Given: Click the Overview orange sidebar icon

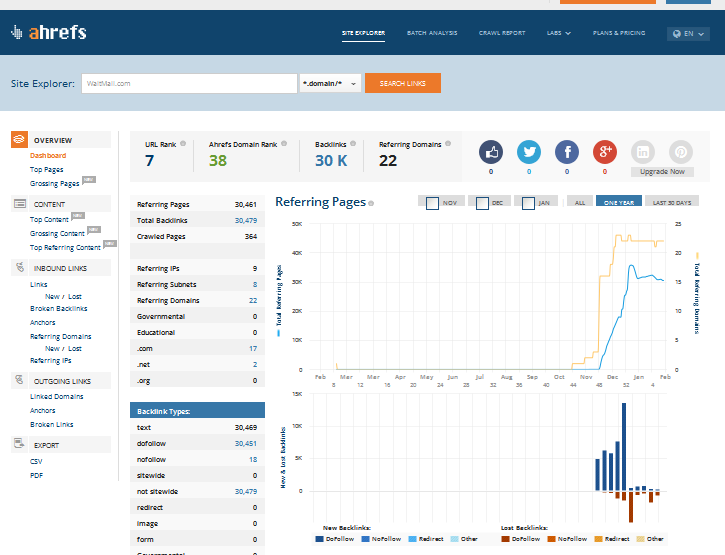Looking at the screenshot, I should click(x=19, y=139).
